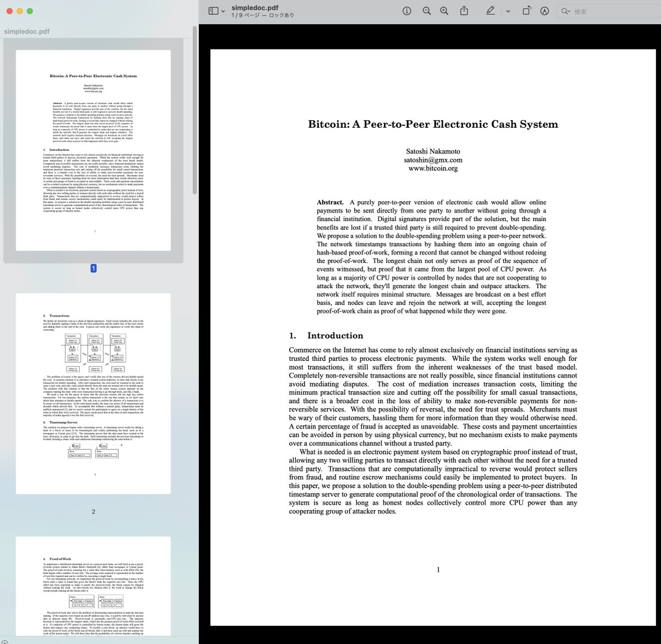Click the page count subtitle
The height and width of the screenshot is (644, 661).
(263, 15)
